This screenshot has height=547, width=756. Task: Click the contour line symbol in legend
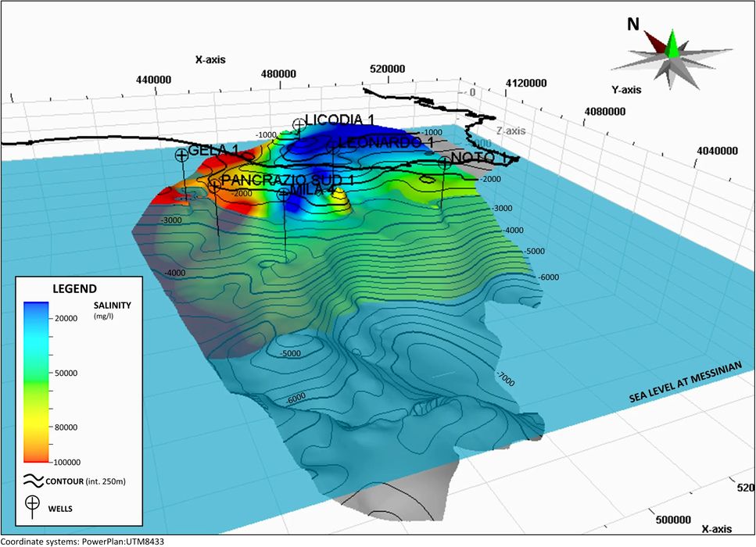tap(32, 480)
